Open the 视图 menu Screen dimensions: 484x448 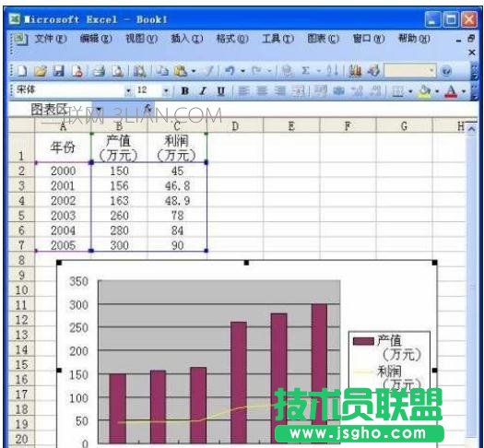(141, 39)
